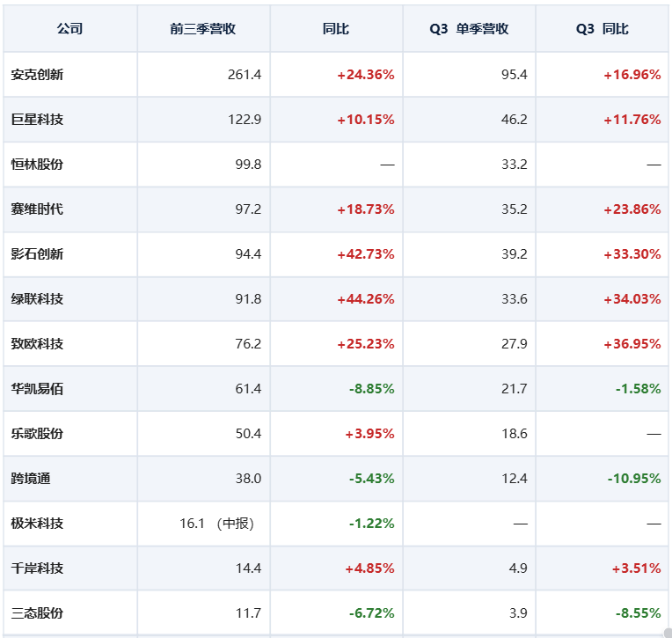Click 致欧科技 revenue value 76.2

(x=248, y=344)
